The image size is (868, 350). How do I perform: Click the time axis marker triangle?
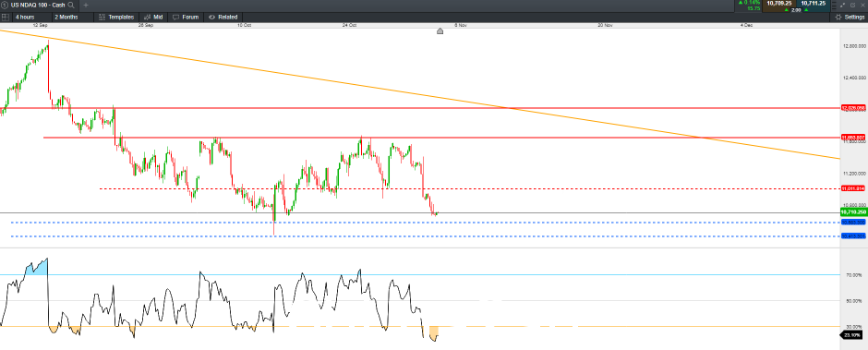[440, 31]
